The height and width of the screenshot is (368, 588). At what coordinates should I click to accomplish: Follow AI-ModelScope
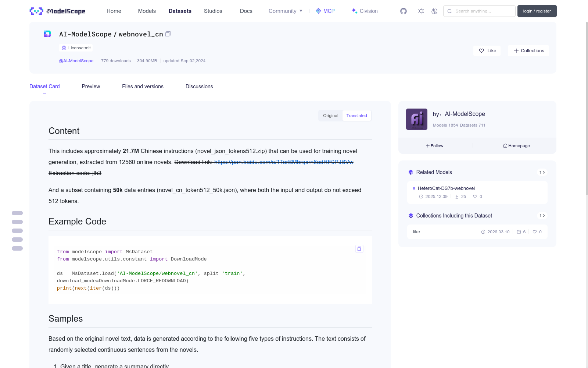point(435,146)
